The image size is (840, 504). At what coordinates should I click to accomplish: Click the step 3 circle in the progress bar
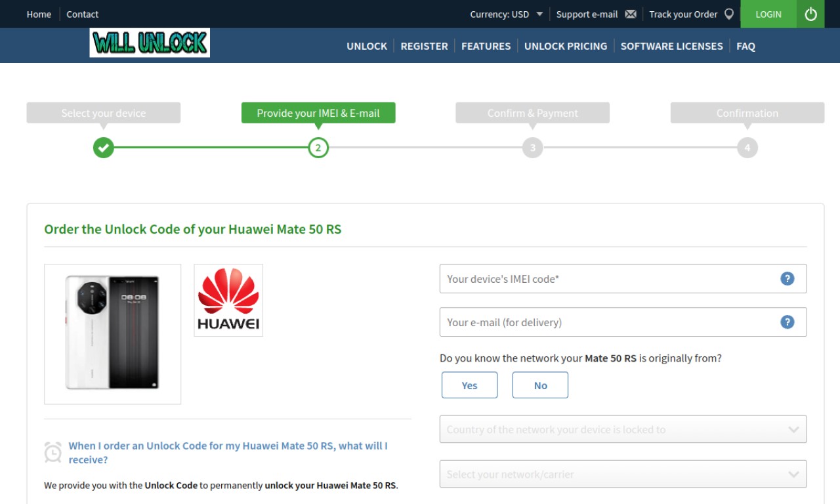[x=532, y=148]
